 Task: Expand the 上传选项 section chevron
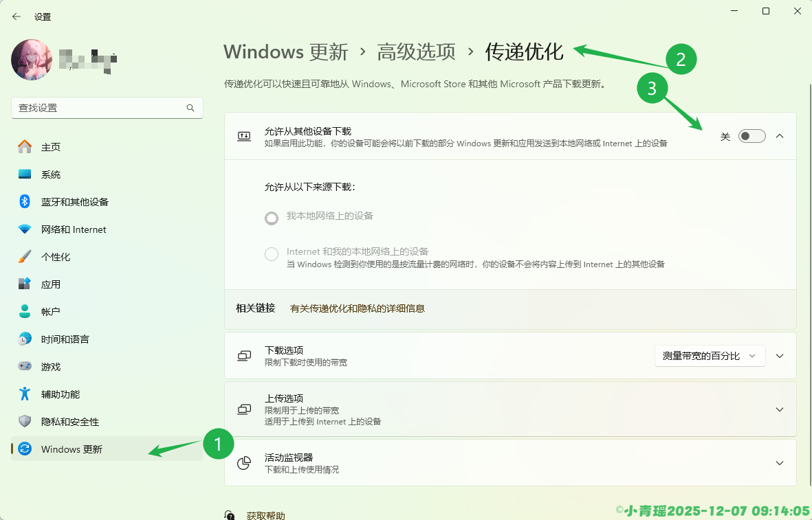pyautogui.click(x=779, y=409)
